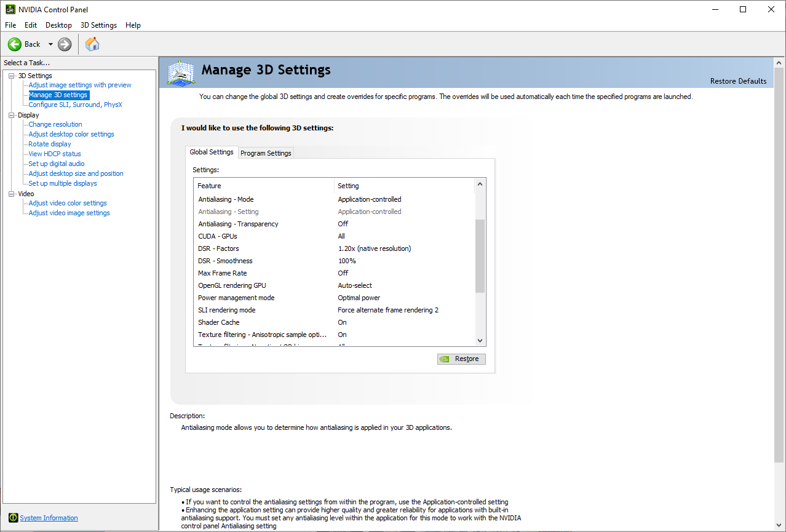Click the Restore button with NVIDIA logo
Screen dimensions: 786x532
point(461,359)
